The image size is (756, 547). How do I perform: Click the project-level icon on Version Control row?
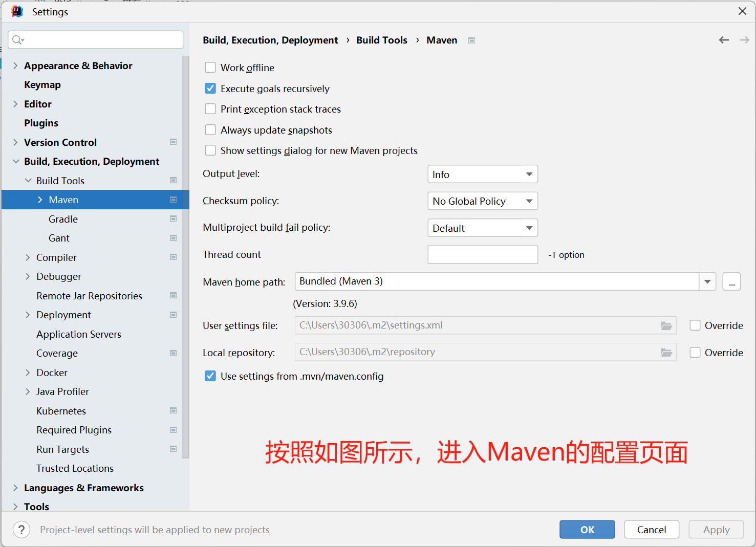[174, 142]
